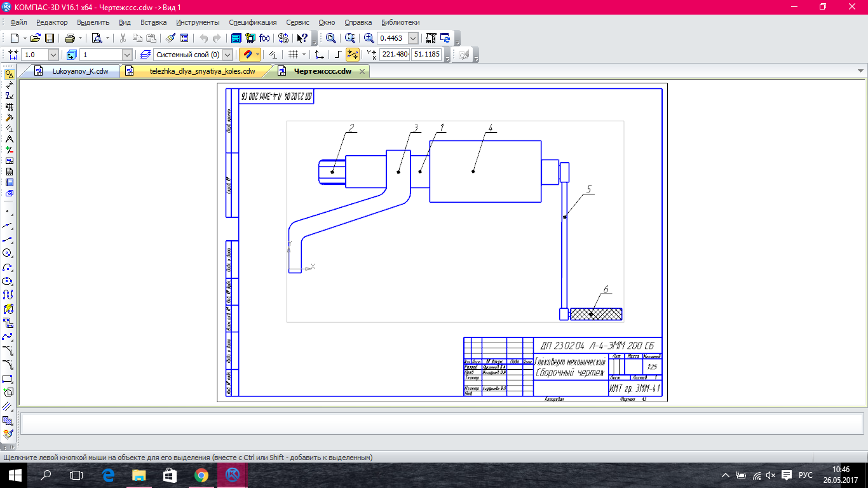Toggle the grid display button
The width and height of the screenshot is (868, 488).
293,55
